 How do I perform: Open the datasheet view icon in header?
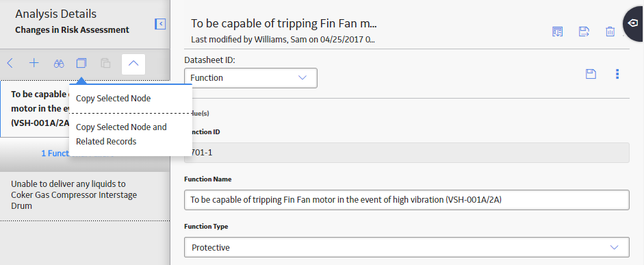(557, 31)
